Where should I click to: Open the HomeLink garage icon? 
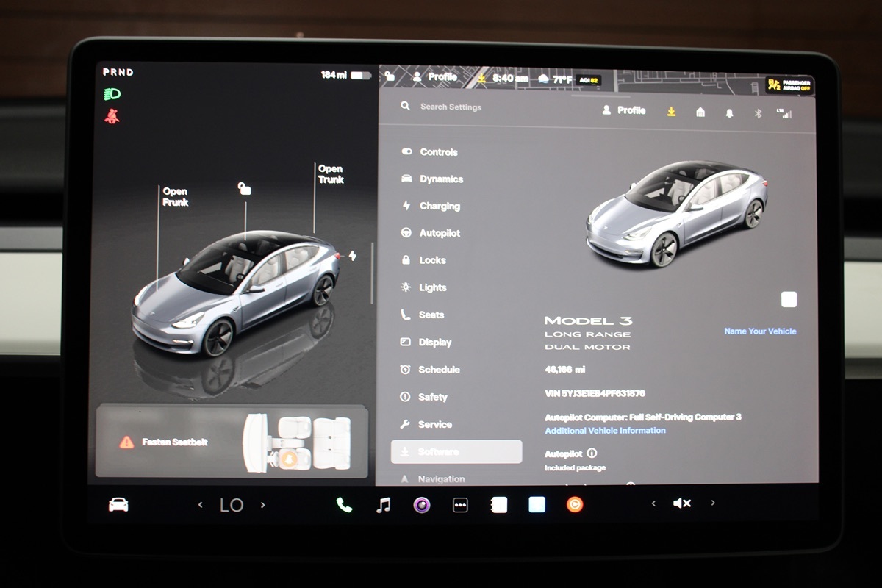pyautogui.click(x=700, y=112)
